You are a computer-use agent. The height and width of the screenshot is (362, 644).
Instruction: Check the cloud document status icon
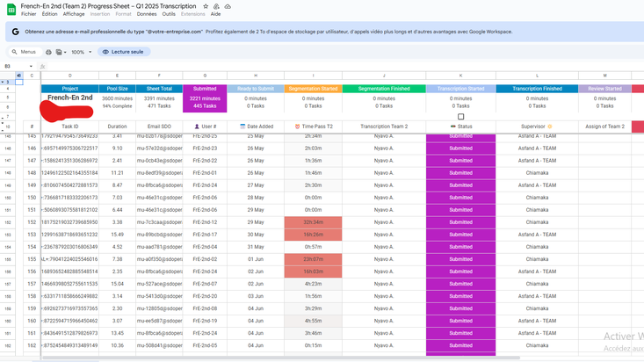227,6
